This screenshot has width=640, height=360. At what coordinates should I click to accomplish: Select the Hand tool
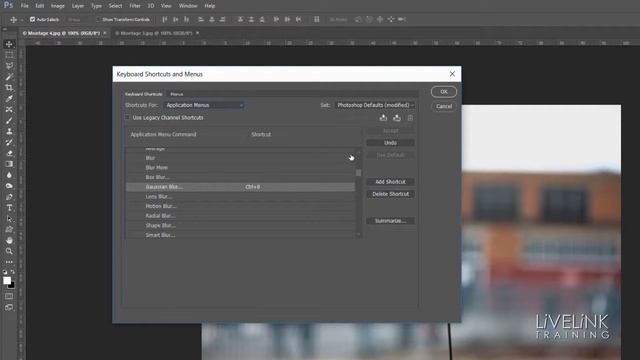(x=9, y=240)
